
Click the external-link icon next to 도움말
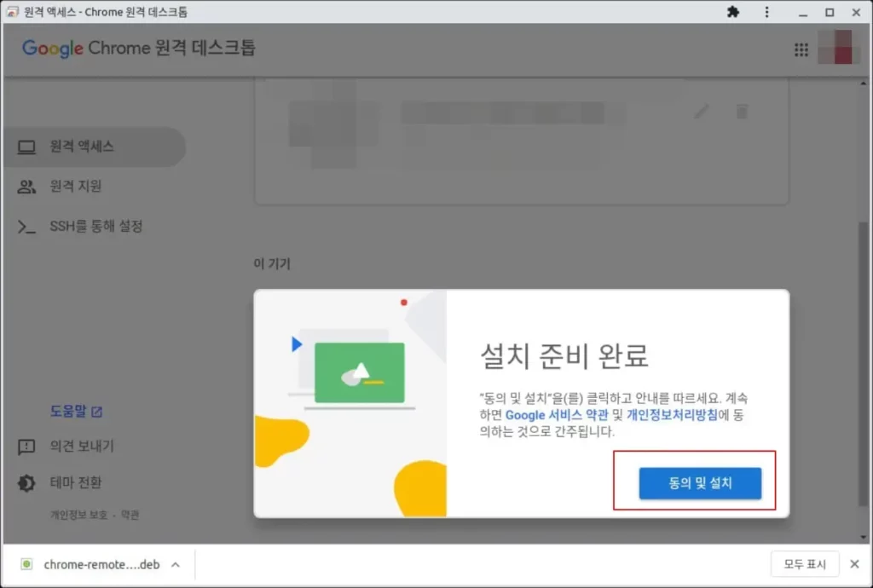(96, 412)
